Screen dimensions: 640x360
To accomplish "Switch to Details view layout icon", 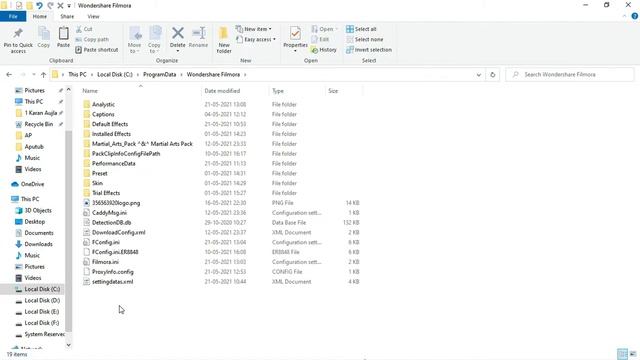I will click(x=622, y=354).
